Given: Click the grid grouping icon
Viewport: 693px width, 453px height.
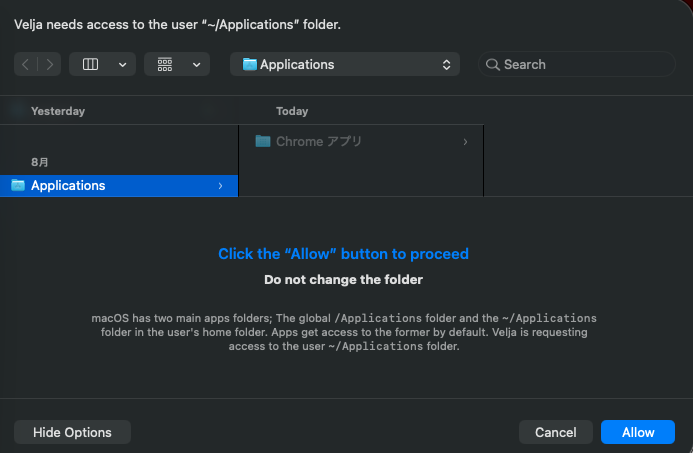Looking at the screenshot, I should coord(165,64).
